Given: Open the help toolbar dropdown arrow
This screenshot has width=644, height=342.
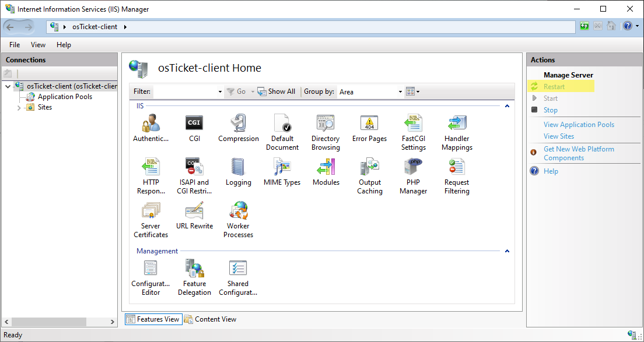Looking at the screenshot, I should click(637, 26).
